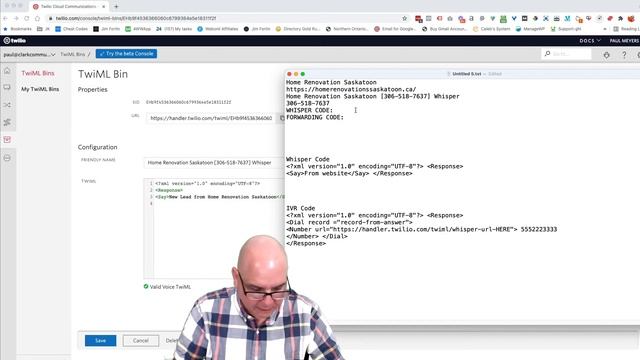Click the Untitled 5.txt window title
This screenshot has width=640, height=360.
click(467, 74)
